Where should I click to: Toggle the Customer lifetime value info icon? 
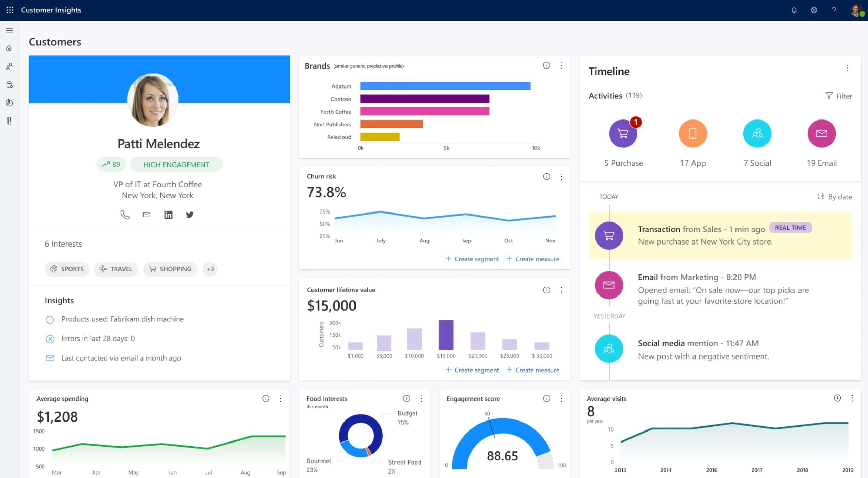(x=546, y=290)
